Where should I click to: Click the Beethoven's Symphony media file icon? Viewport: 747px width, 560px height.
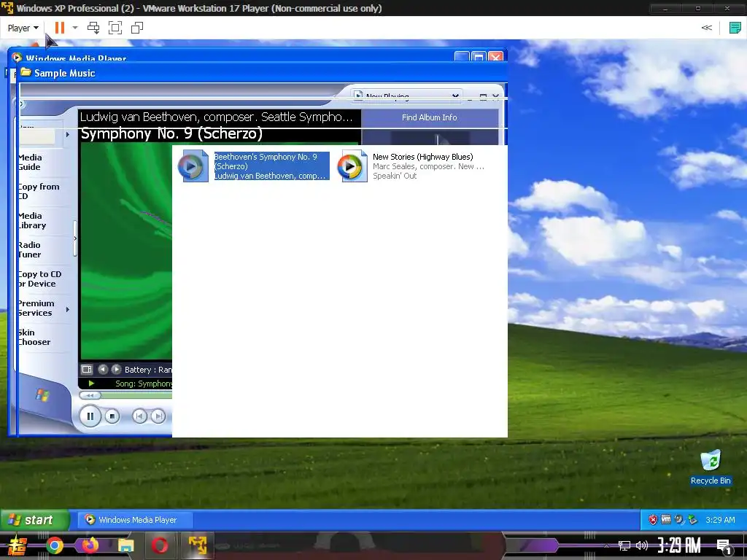click(193, 166)
